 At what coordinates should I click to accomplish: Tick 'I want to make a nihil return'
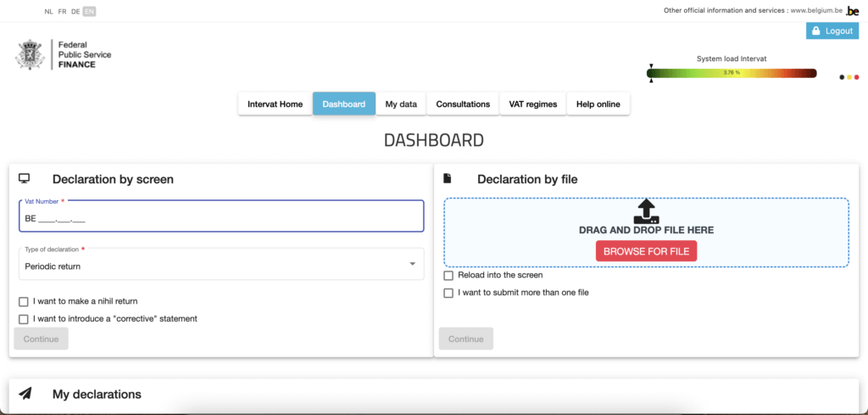23,302
